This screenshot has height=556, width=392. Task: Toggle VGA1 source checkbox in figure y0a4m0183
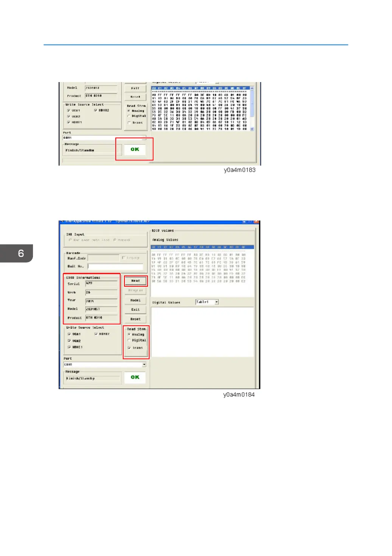[x=68, y=110]
